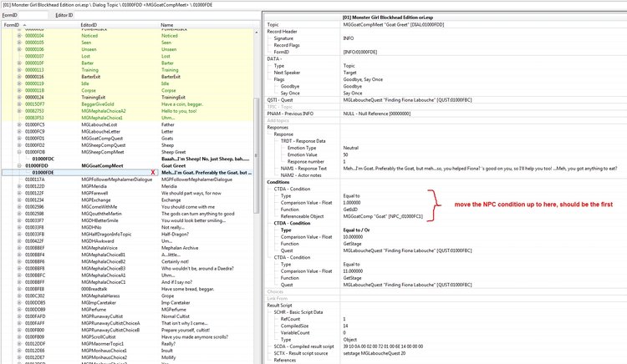Select the Record Flags row
Image resolution: width=627 pixels, height=364 pixels.
445,45
